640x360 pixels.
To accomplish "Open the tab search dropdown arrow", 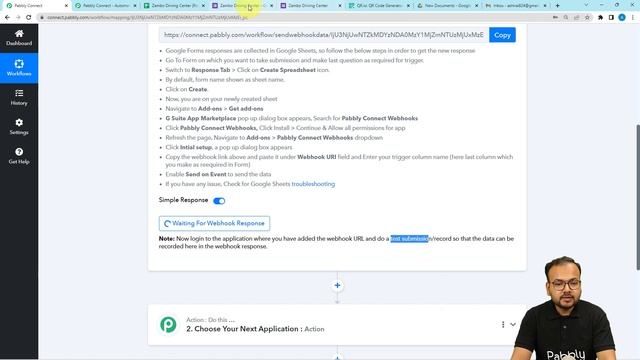I will tap(587, 5).
